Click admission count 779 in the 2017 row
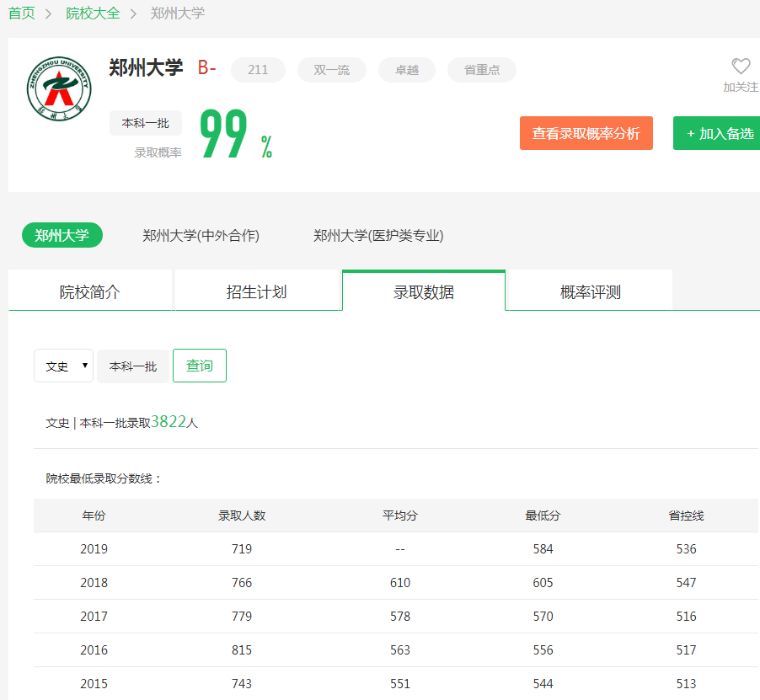 [242, 617]
